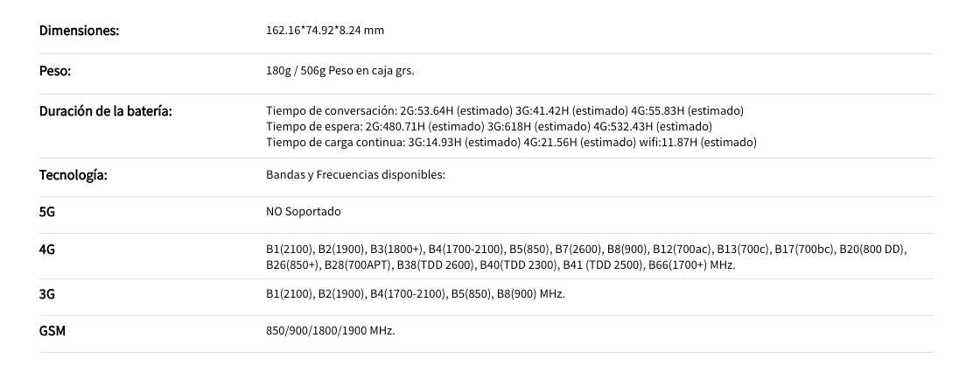Click the Dimensiones label
The image size is (980, 366).
click(79, 31)
